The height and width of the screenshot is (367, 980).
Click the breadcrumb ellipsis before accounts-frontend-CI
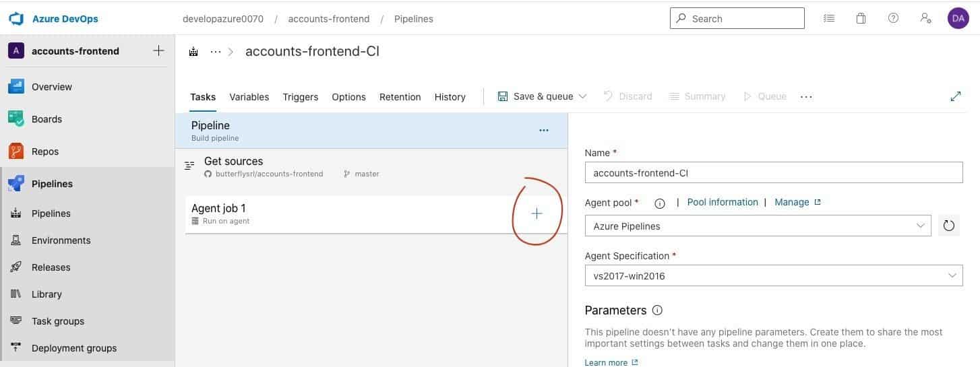tap(216, 51)
